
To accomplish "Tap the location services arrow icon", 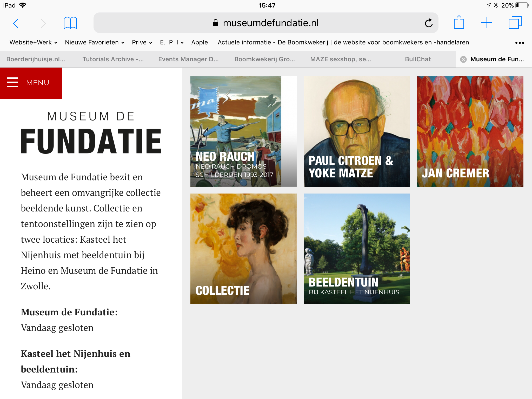I will pos(488,5).
